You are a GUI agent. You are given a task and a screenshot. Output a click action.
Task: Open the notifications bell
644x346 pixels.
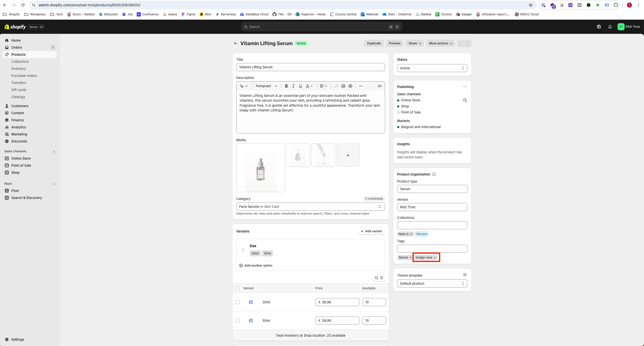[610, 27]
